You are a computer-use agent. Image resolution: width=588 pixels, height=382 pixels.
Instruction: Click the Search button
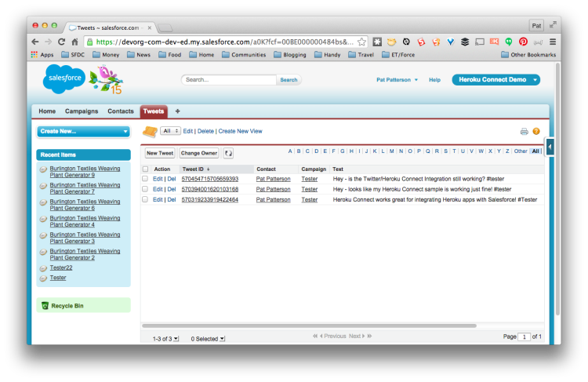289,80
